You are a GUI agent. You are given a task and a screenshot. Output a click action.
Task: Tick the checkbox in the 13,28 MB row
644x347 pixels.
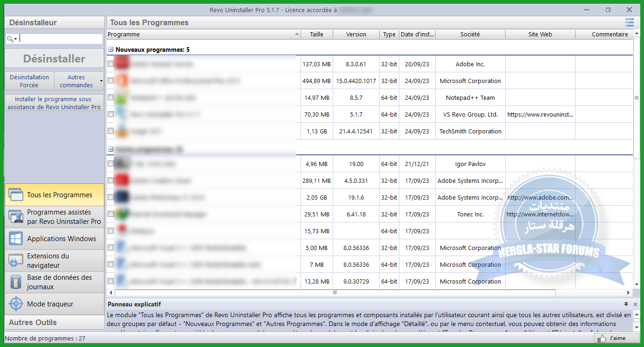111,281
